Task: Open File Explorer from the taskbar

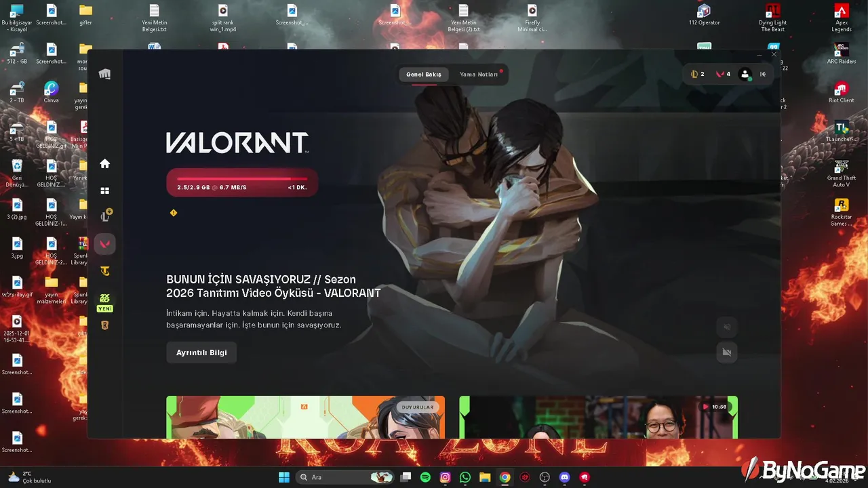Action: [x=485, y=477]
